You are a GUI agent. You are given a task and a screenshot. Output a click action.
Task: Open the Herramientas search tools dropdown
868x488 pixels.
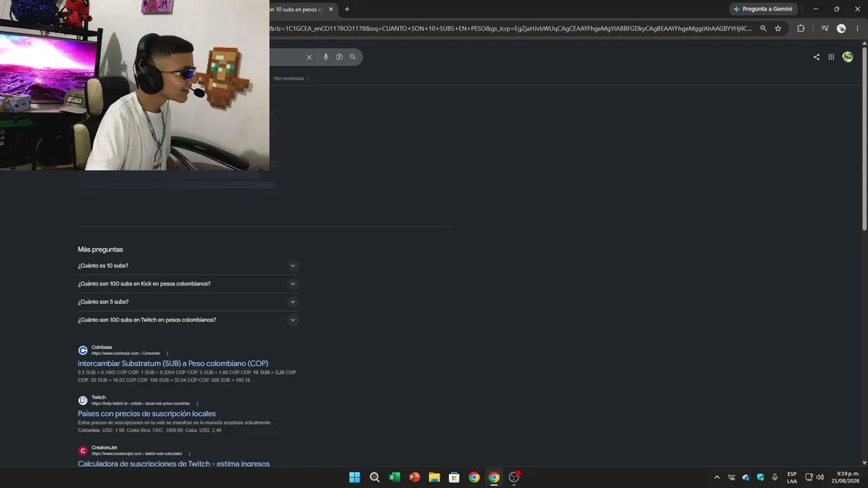coord(291,79)
